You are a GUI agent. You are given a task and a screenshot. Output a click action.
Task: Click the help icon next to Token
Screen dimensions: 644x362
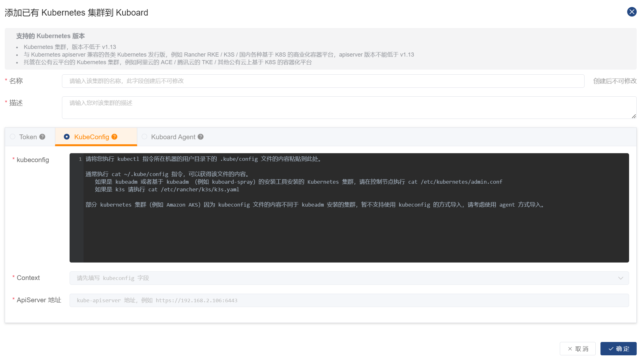pyautogui.click(x=42, y=137)
